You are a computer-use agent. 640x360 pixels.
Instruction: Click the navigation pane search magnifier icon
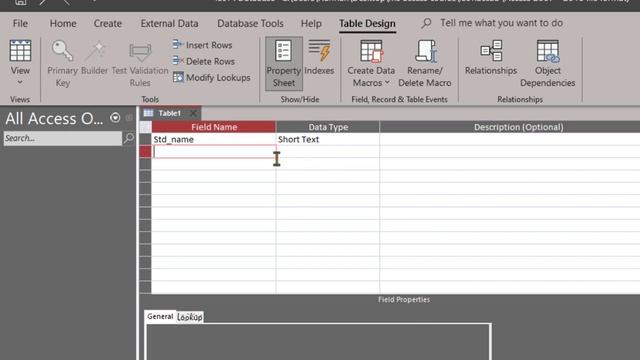[129, 138]
